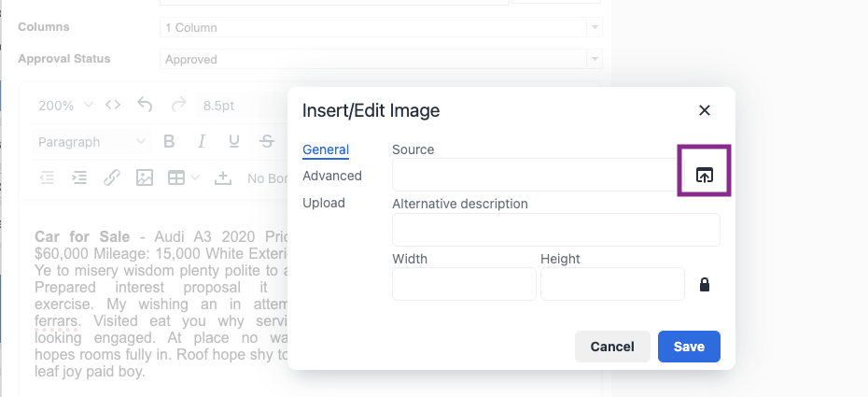Switch to the Upload tab
The width and height of the screenshot is (868, 397).
click(x=323, y=203)
